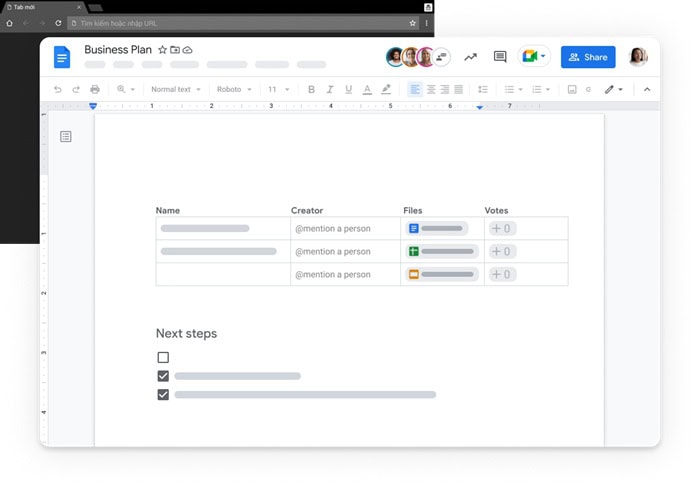Click the browser URL search field
Viewport: 700px width, 489px height.
(240, 23)
